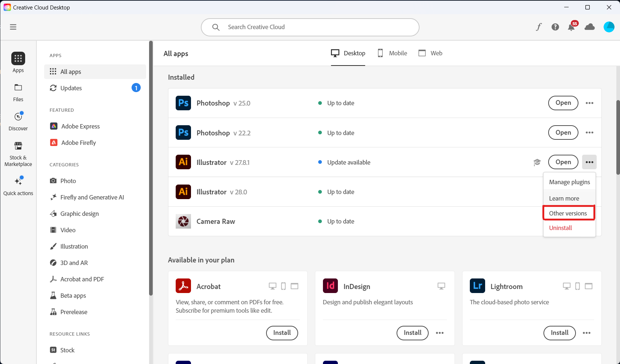Select Other versions in context menu
The width and height of the screenshot is (620, 364).
click(568, 213)
